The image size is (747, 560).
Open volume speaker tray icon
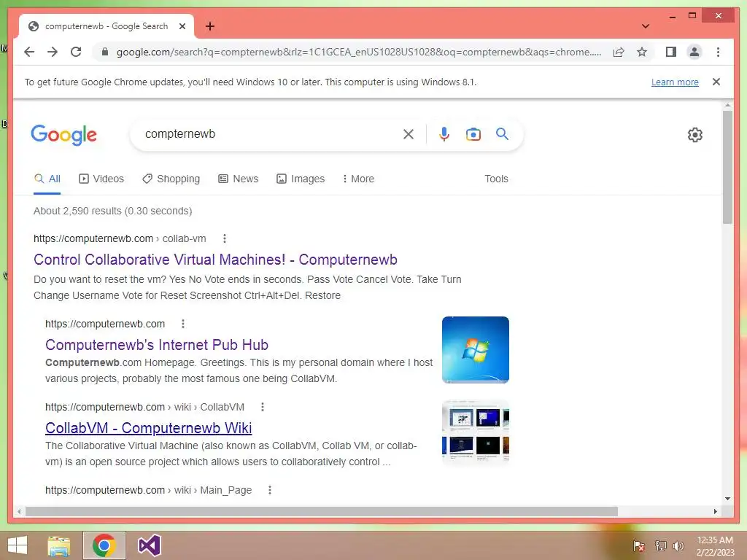point(678,545)
